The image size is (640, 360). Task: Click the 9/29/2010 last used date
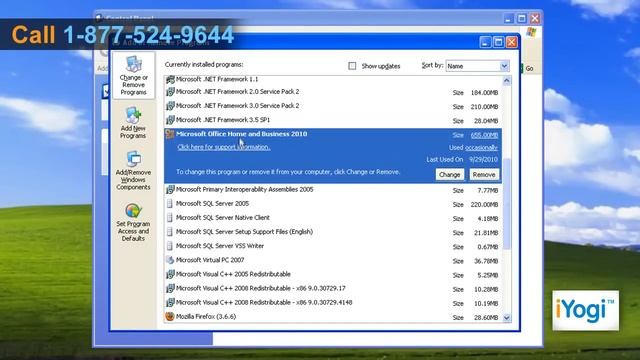pyautogui.click(x=483, y=160)
